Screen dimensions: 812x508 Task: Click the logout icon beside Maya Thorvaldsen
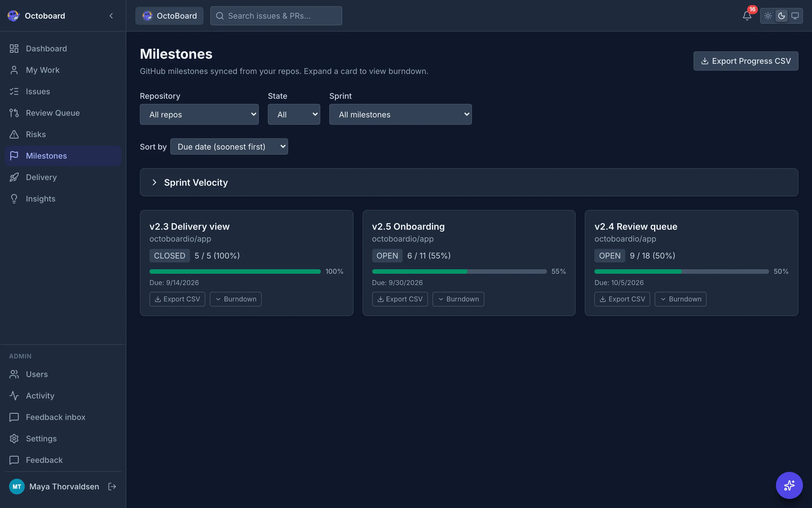112,487
